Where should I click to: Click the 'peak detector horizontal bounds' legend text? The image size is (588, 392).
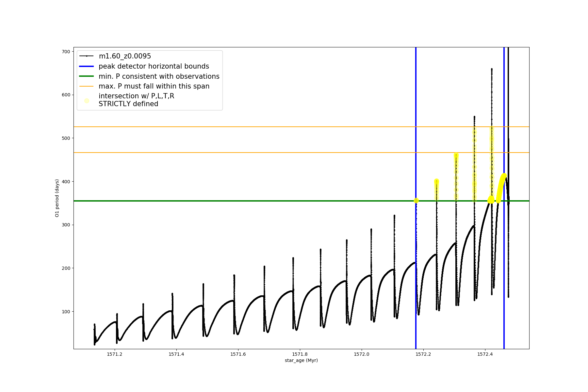click(x=154, y=66)
